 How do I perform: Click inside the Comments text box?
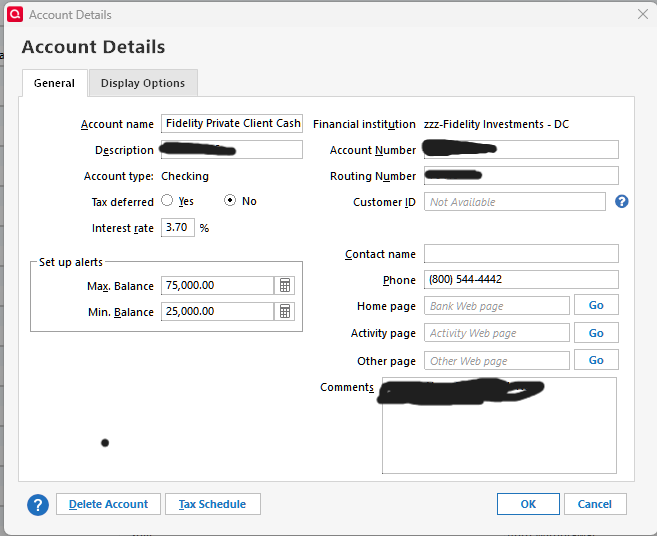(499, 426)
